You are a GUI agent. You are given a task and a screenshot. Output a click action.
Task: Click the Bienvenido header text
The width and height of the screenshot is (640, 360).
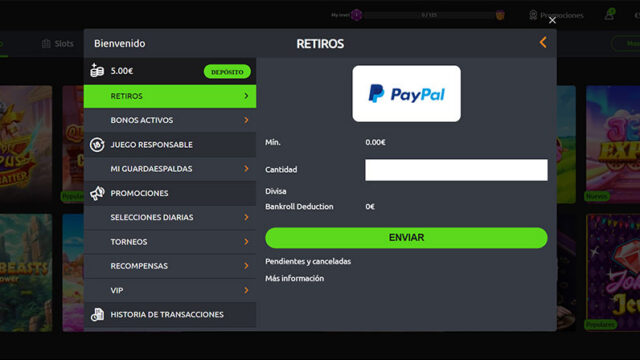(120, 43)
